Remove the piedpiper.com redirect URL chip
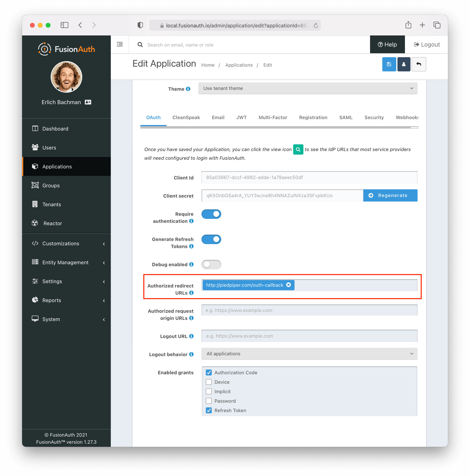Viewport: 470px width, 476px height. 288,285
